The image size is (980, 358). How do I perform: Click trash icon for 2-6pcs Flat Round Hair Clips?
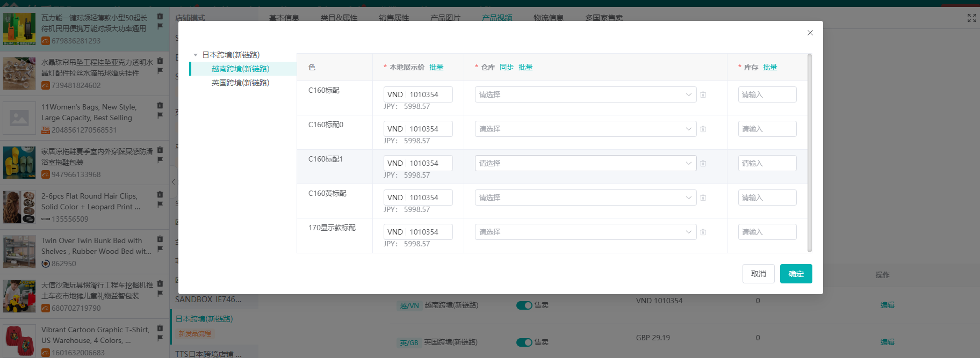tap(160, 194)
